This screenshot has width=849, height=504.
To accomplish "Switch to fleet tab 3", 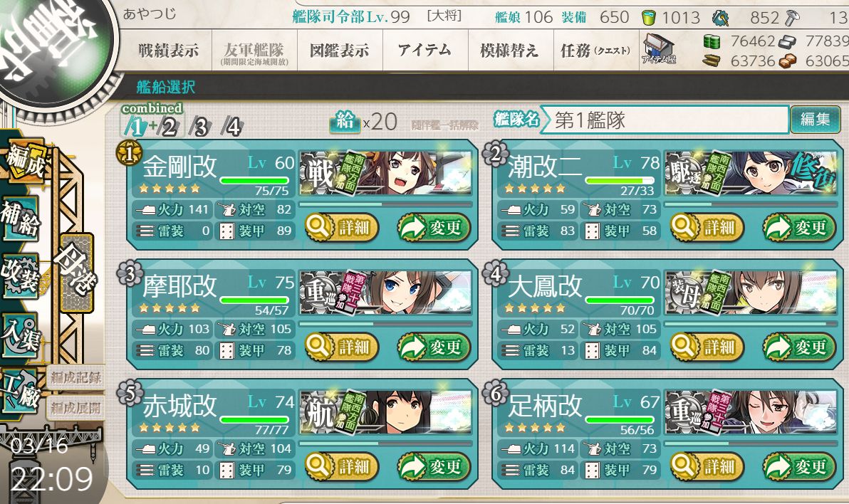I will [x=201, y=127].
